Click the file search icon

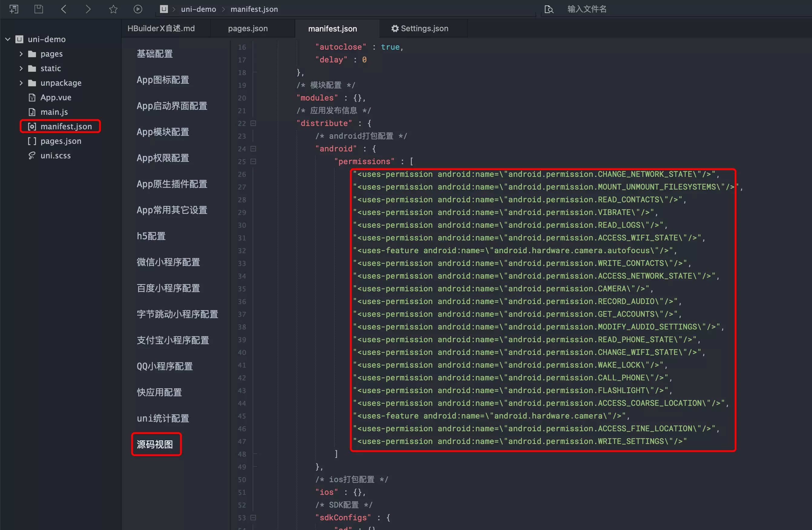[548, 9]
